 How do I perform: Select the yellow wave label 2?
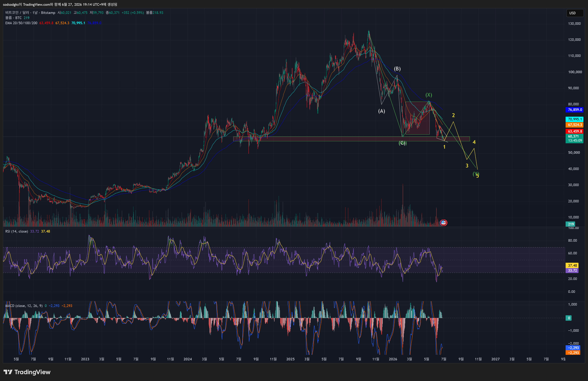tap(453, 115)
